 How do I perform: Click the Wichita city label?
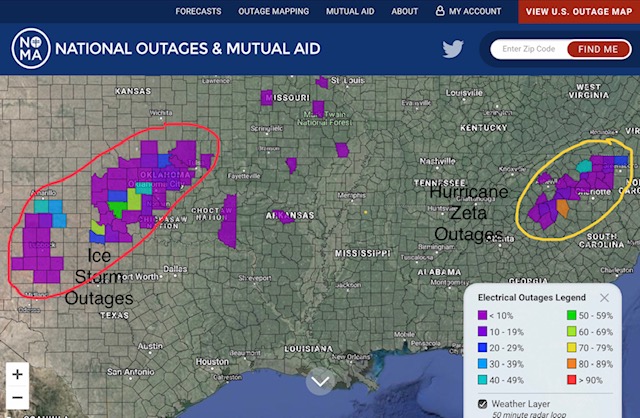[161, 113]
